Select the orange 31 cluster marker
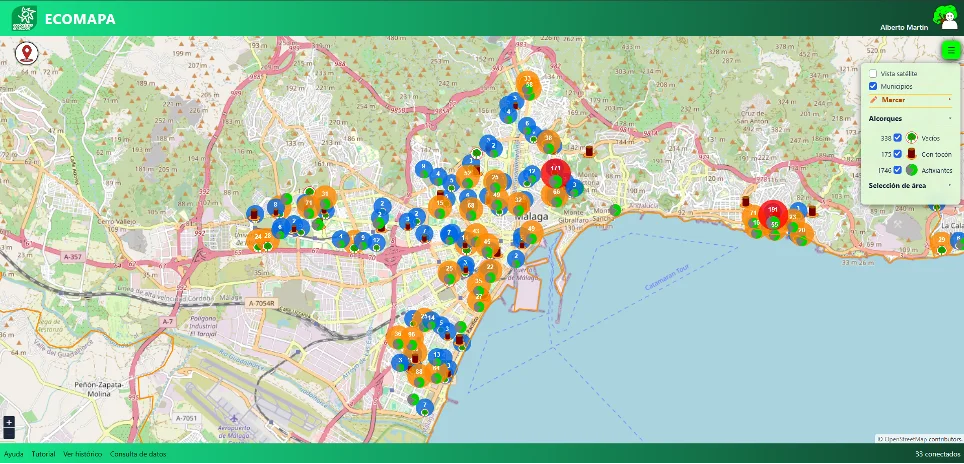Viewport: 964px width, 464px height. tap(325, 195)
